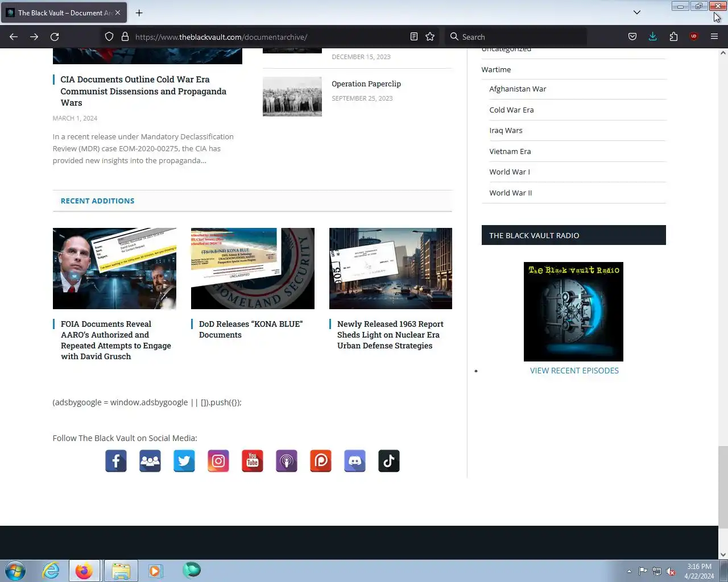Click the RECENT ADDITIONS heading
This screenshot has height=582, width=728.
[97, 201]
